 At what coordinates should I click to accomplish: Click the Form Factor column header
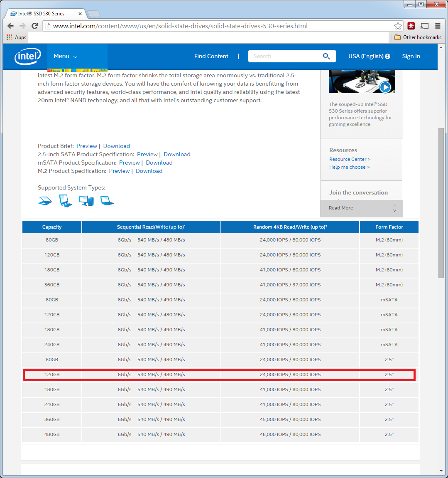389,227
